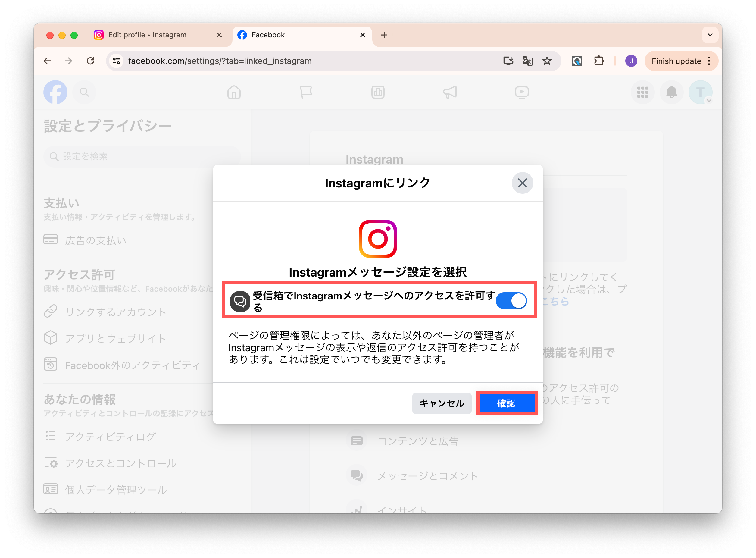Click the facebook.com address bar URL
This screenshot has height=558, width=756.
[x=220, y=61]
